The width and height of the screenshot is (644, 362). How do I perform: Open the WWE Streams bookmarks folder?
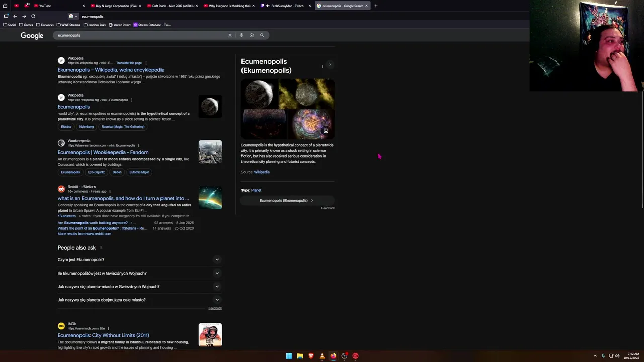[x=69, y=25]
